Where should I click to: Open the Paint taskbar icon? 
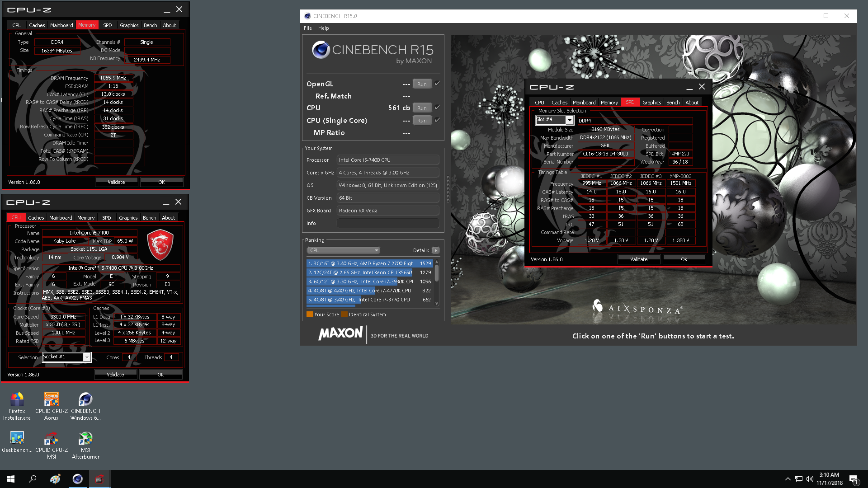point(55,479)
